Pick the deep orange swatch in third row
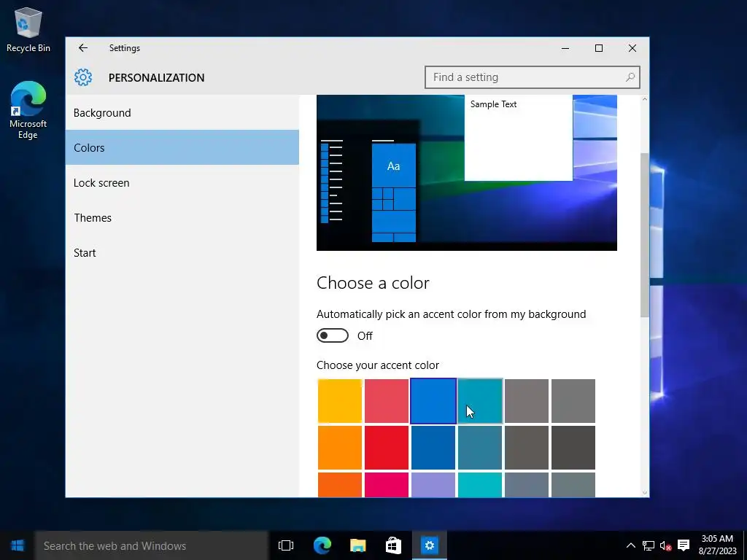Image resolution: width=747 pixels, height=560 pixels. (340, 485)
